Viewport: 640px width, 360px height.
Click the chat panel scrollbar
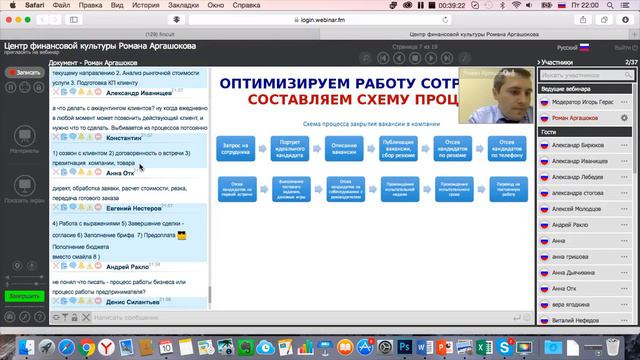point(210,295)
